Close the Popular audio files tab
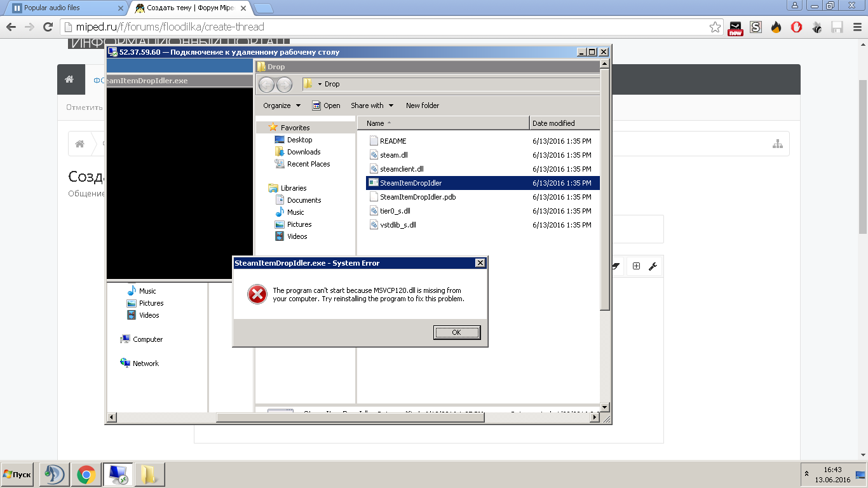Image resolution: width=868 pixels, height=488 pixels. [121, 8]
